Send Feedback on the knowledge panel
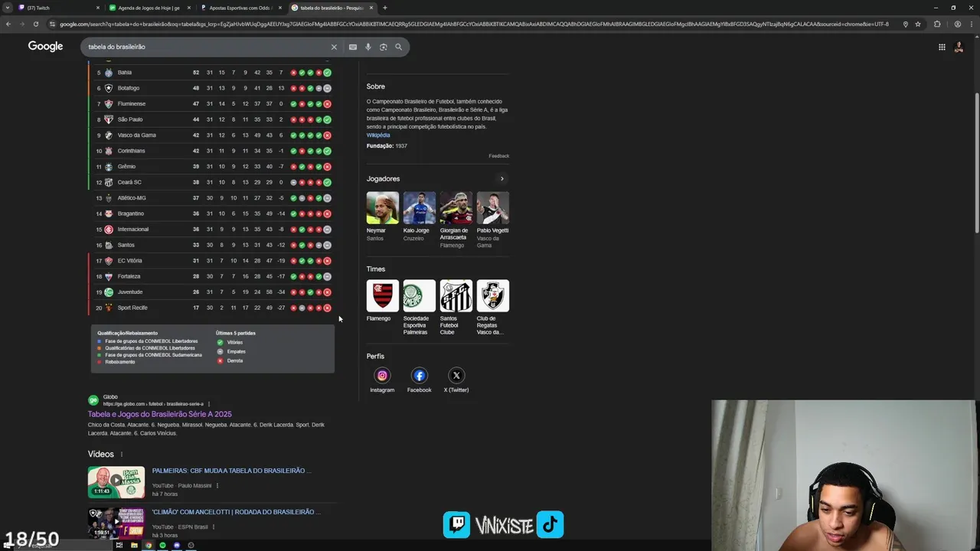 point(498,156)
